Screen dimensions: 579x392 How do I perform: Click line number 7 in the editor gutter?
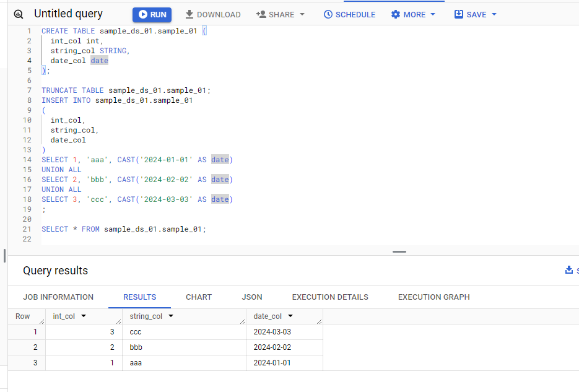[29, 90]
